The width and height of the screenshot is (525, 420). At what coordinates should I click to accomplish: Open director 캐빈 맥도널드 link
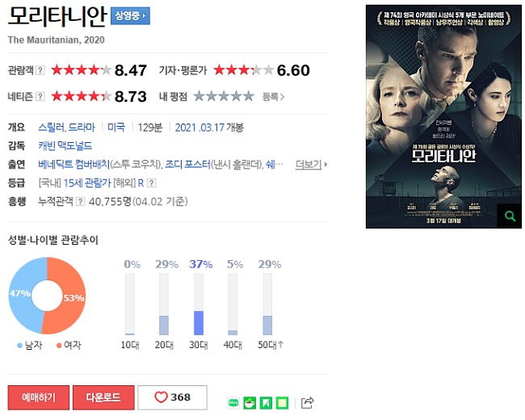65,146
